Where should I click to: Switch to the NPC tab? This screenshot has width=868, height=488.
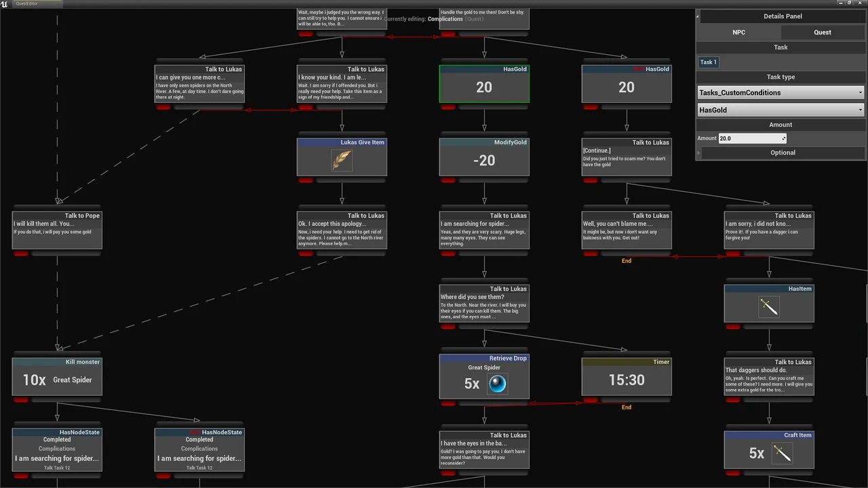(x=738, y=32)
